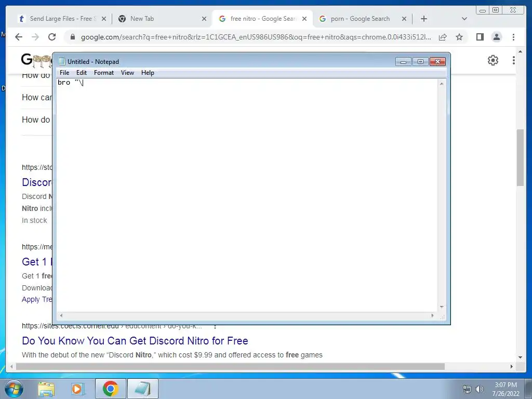Click Notepad vertical scrollbar down arrow
The image size is (532, 399).
pos(442,307)
